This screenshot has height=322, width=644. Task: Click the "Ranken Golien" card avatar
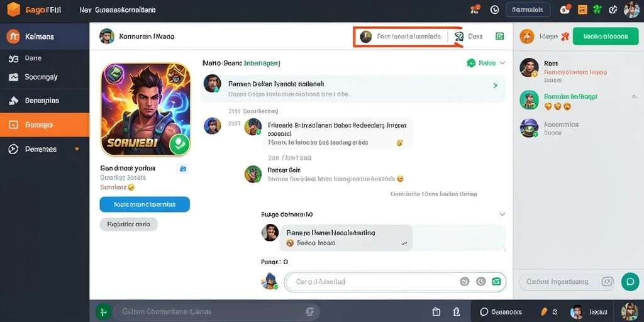coord(213,84)
